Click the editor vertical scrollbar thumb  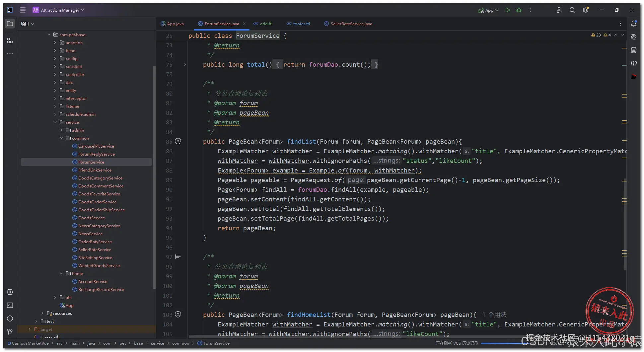[x=625, y=224]
